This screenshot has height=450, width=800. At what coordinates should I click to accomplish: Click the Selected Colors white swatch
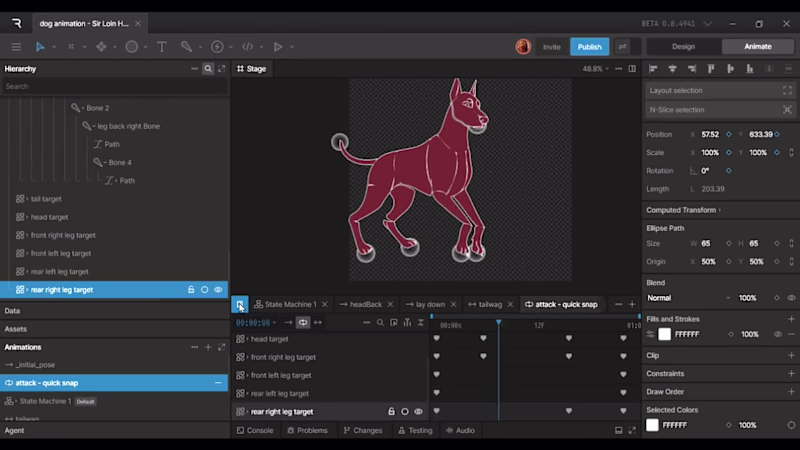point(652,425)
